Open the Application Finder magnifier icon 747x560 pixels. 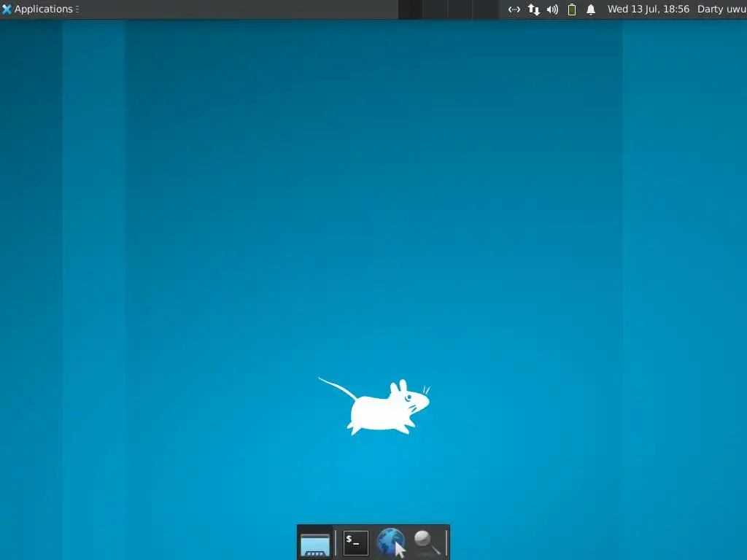coord(427,542)
